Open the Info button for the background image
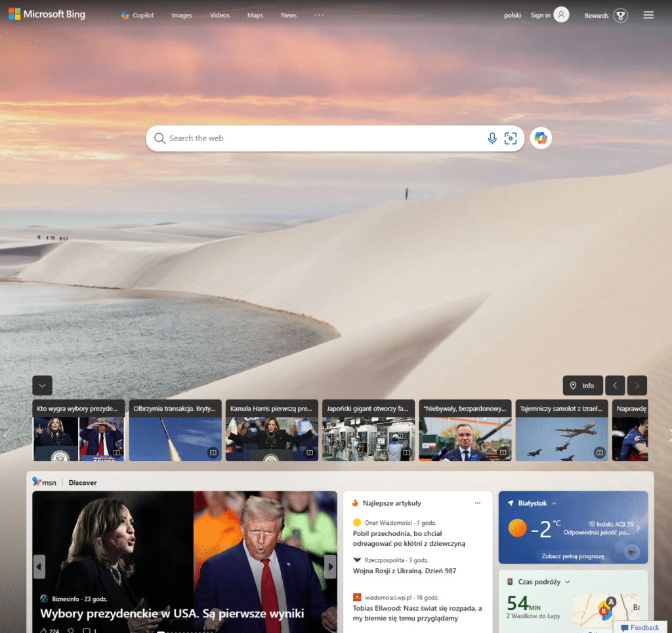This screenshot has height=633, width=672. (x=583, y=385)
